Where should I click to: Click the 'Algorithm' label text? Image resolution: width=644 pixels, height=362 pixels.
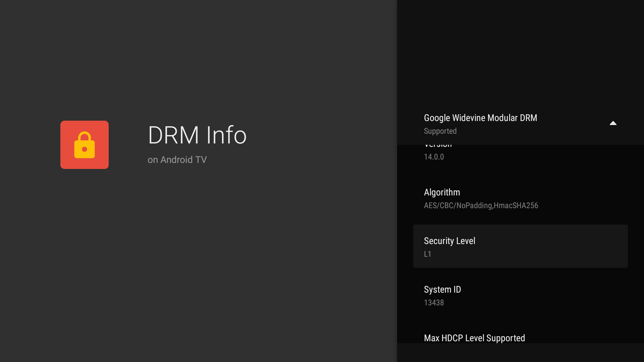[x=442, y=192]
